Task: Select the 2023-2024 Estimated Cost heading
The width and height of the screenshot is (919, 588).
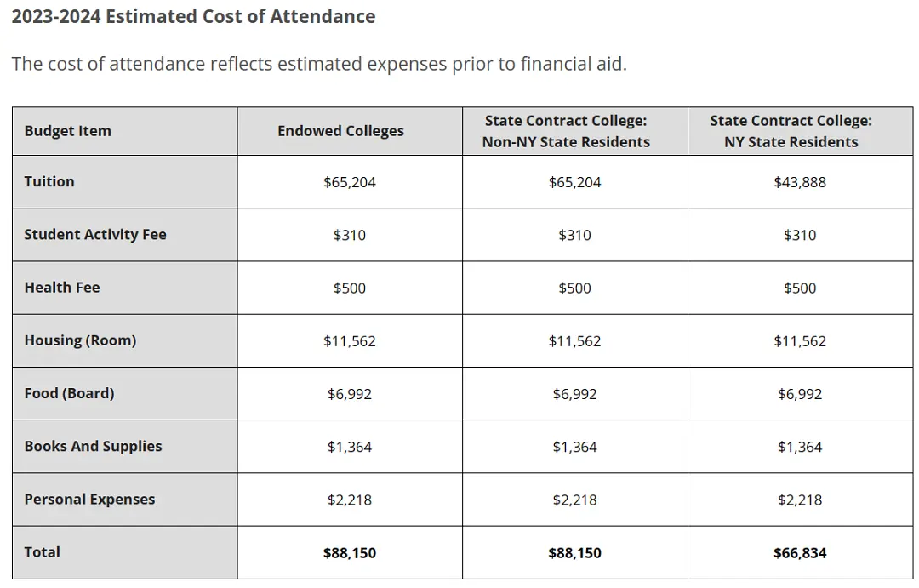Action: point(193,16)
